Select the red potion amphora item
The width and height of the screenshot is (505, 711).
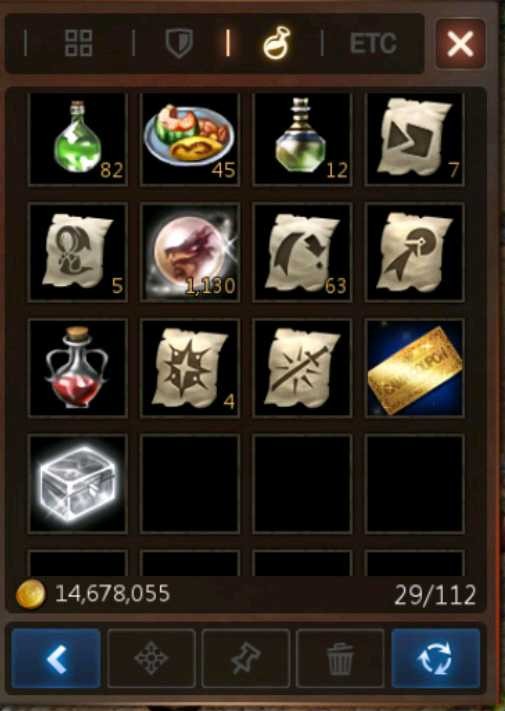coord(78,368)
